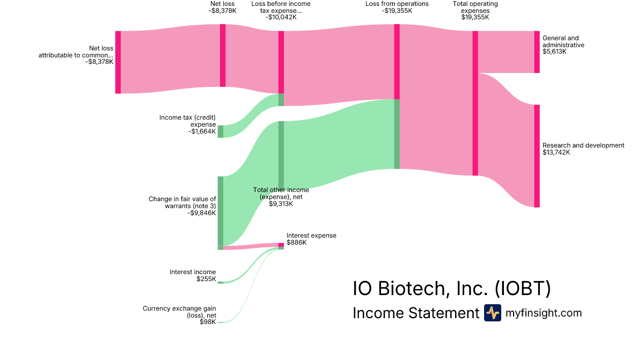Click the Interest income node bar
The width and height of the screenshot is (644, 338).
click(221, 282)
